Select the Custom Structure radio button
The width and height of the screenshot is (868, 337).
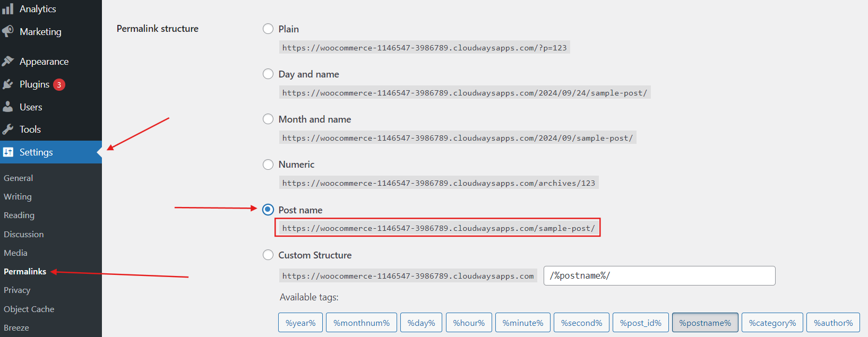click(268, 255)
